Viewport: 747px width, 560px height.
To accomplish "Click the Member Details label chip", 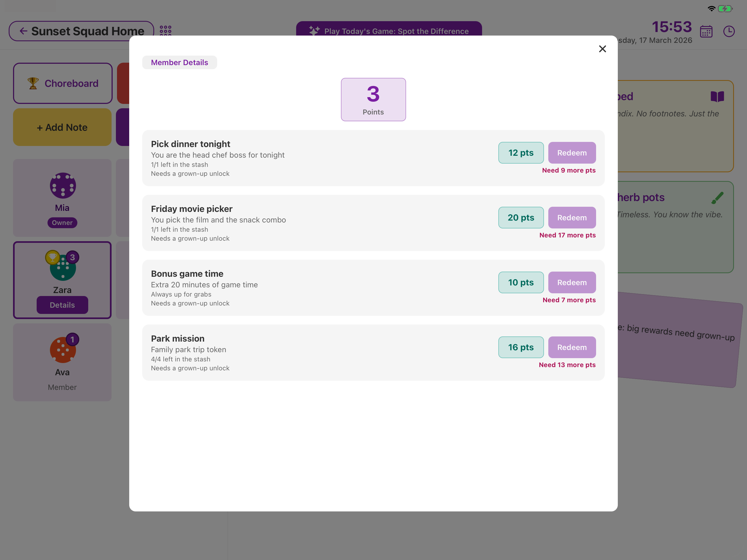I will [179, 62].
